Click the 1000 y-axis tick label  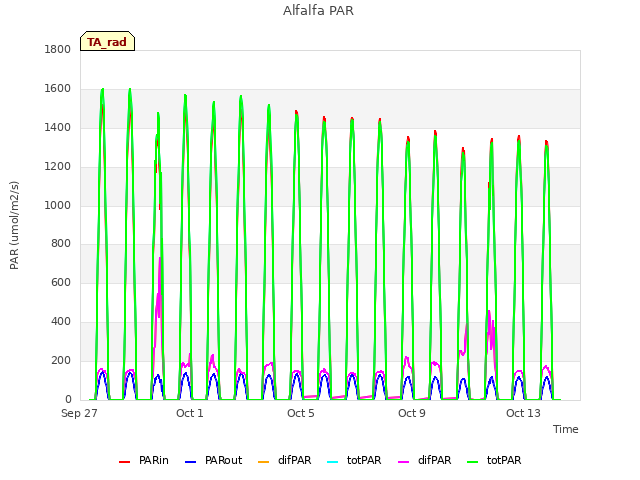point(58,205)
